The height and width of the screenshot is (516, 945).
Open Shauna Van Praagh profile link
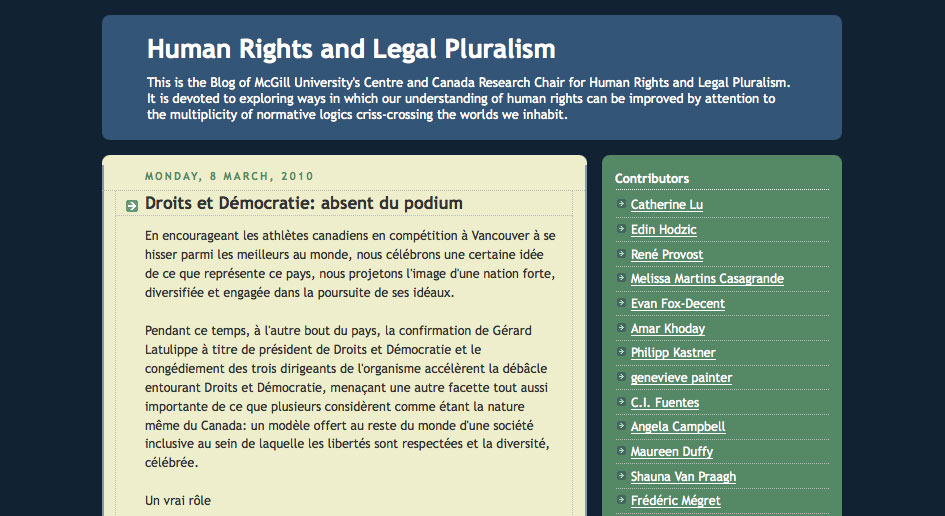tap(683, 477)
